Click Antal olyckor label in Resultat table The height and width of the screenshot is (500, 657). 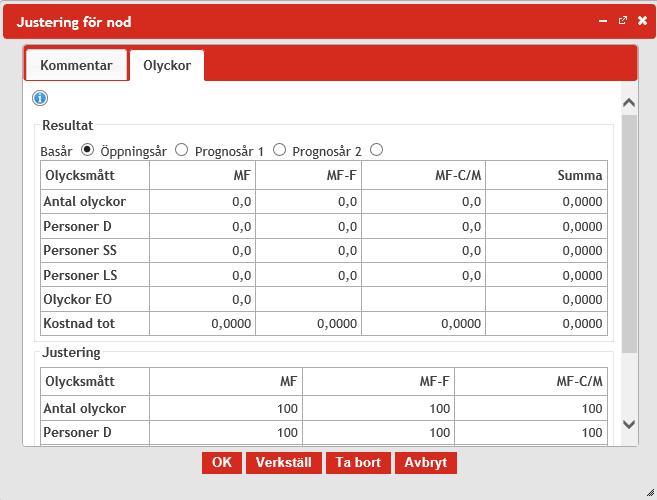[84, 202]
